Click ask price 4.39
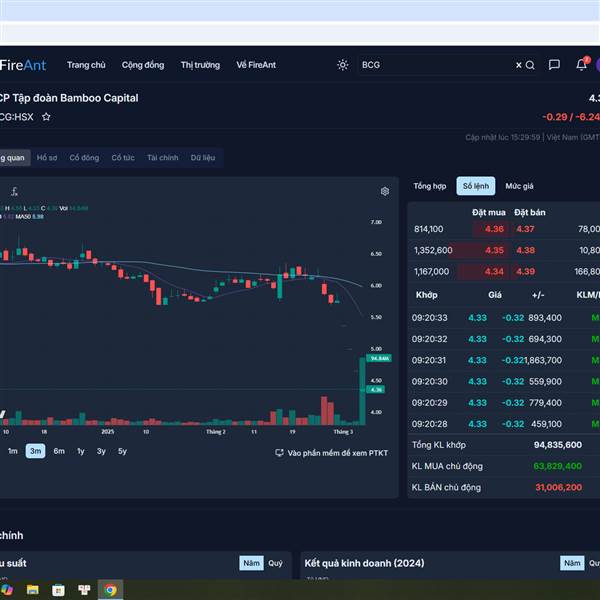The width and height of the screenshot is (600, 600). [525, 272]
